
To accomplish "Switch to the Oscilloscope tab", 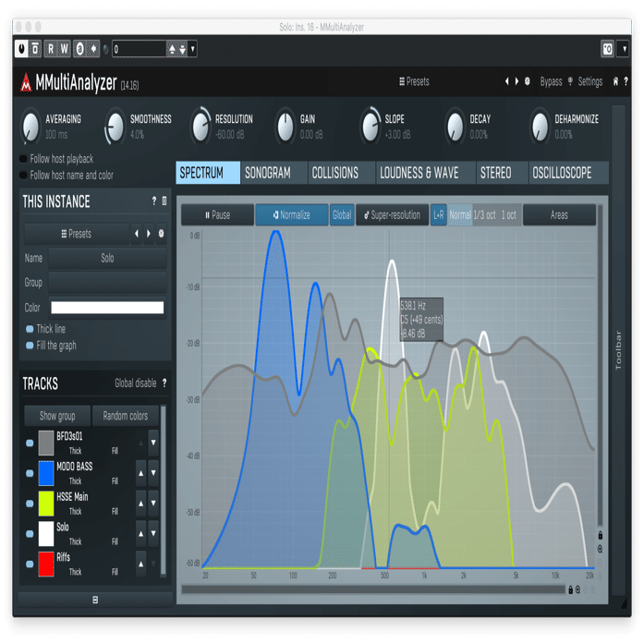I will pyautogui.click(x=568, y=173).
